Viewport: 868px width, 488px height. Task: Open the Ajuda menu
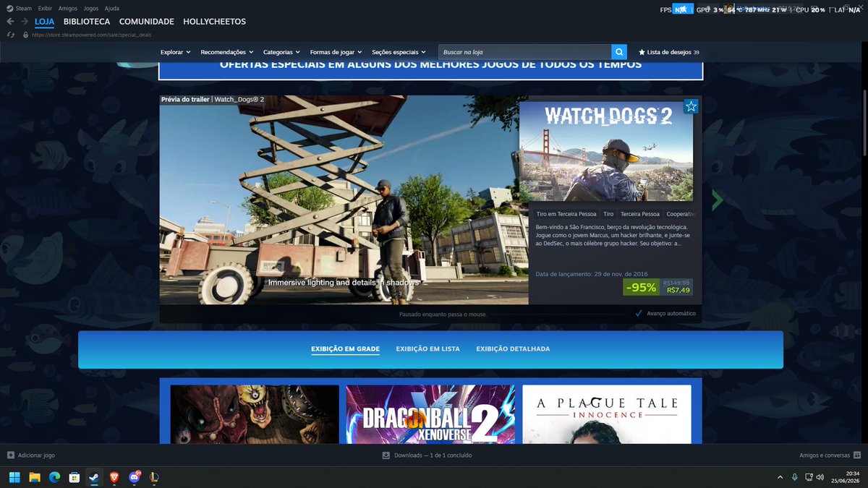click(112, 9)
